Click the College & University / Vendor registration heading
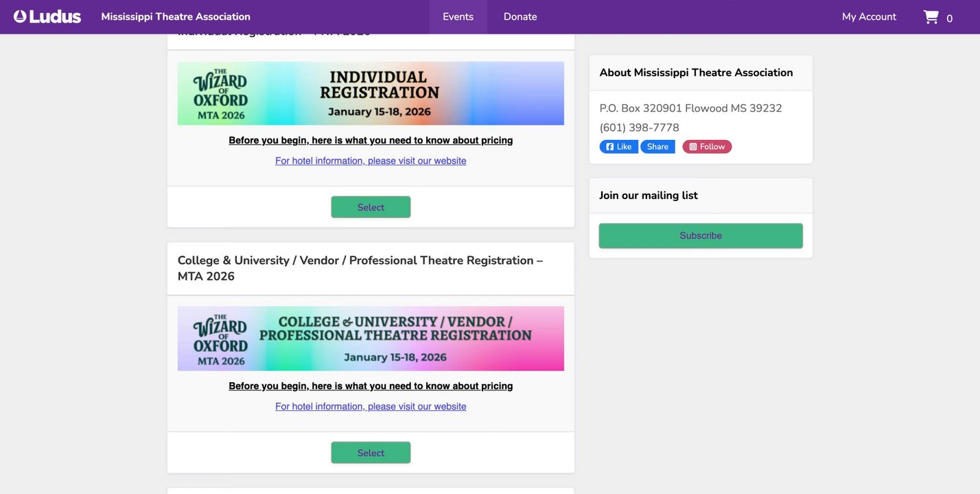The height and width of the screenshot is (494, 980). [360, 268]
